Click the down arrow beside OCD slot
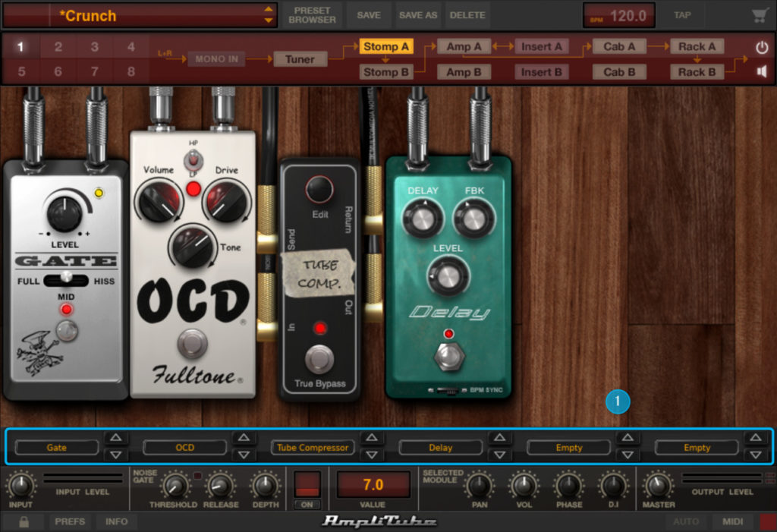777x532 pixels. pos(244,455)
